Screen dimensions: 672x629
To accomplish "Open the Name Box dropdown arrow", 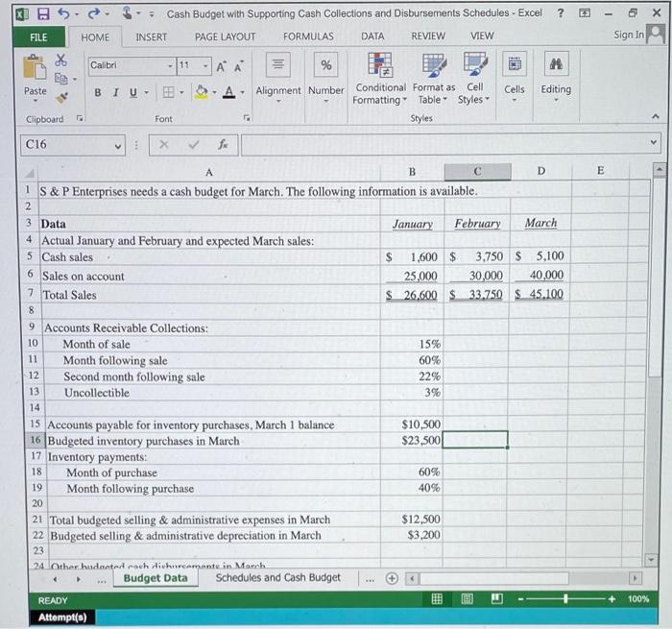I will 118,146.
